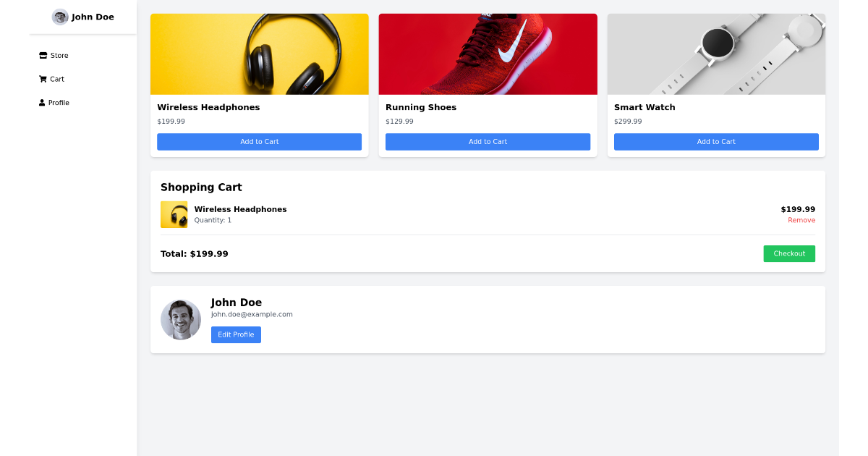The image size is (868, 456).
Task: Click the user silhouette icon beside Profile
Action: click(x=42, y=102)
